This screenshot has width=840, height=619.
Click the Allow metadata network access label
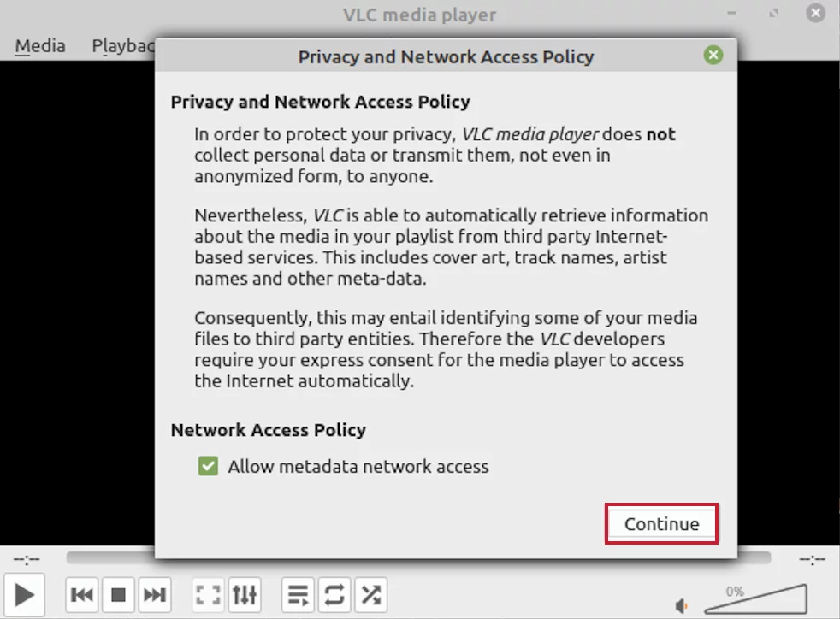pos(358,467)
